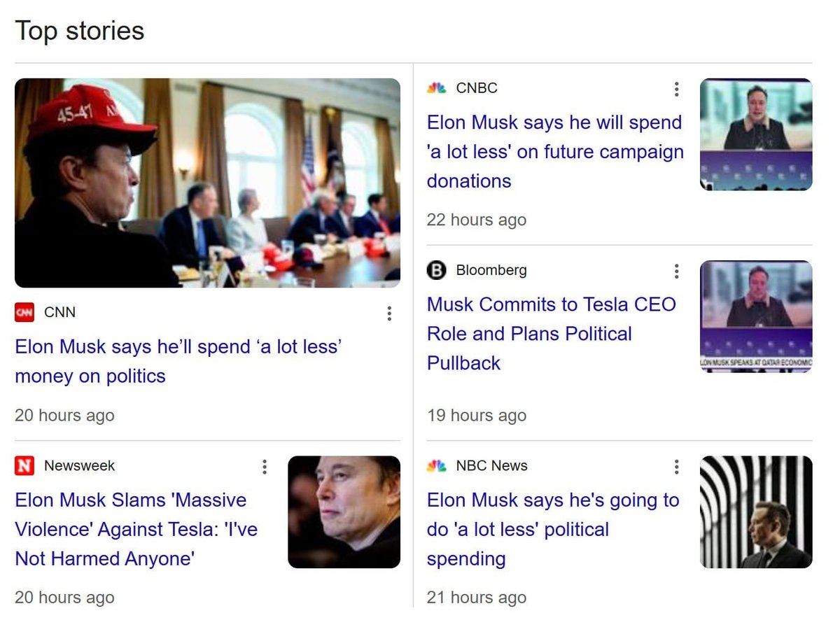
Task: Click the CNN logo icon
Action: 24,312
